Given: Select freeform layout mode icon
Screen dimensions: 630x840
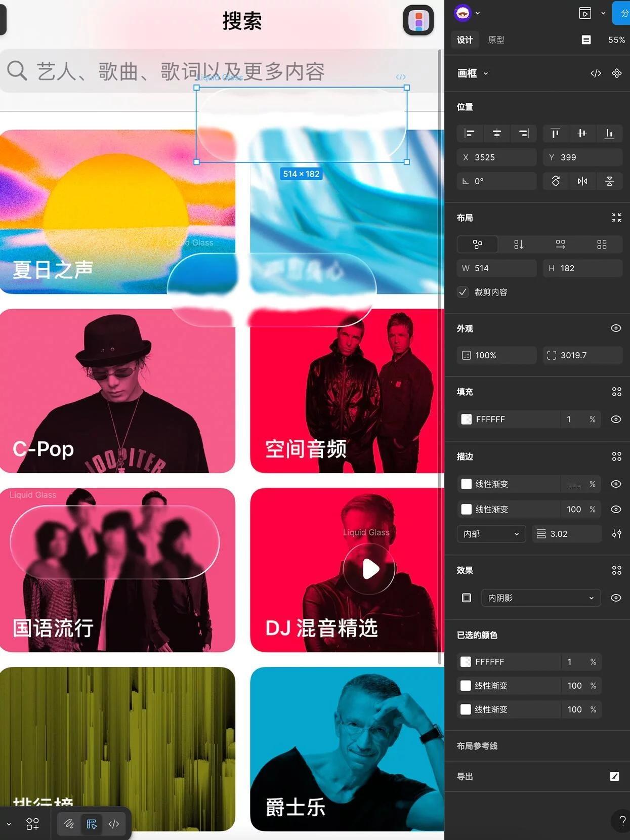Looking at the screenshot, I should [x=477, y=244].
